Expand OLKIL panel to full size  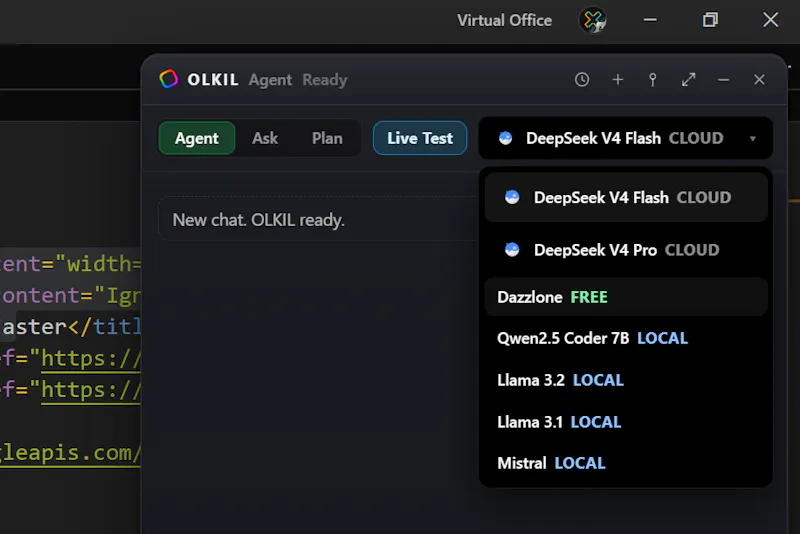[x=688, y=80]
